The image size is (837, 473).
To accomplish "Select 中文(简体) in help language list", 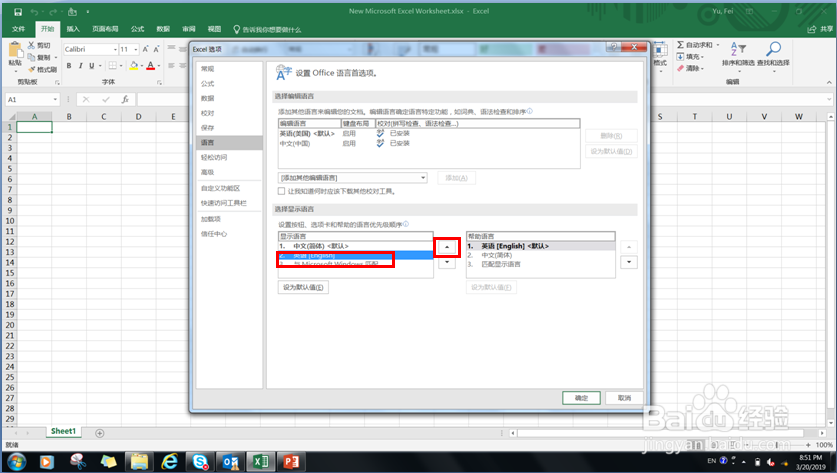I will tap(540, 255).
